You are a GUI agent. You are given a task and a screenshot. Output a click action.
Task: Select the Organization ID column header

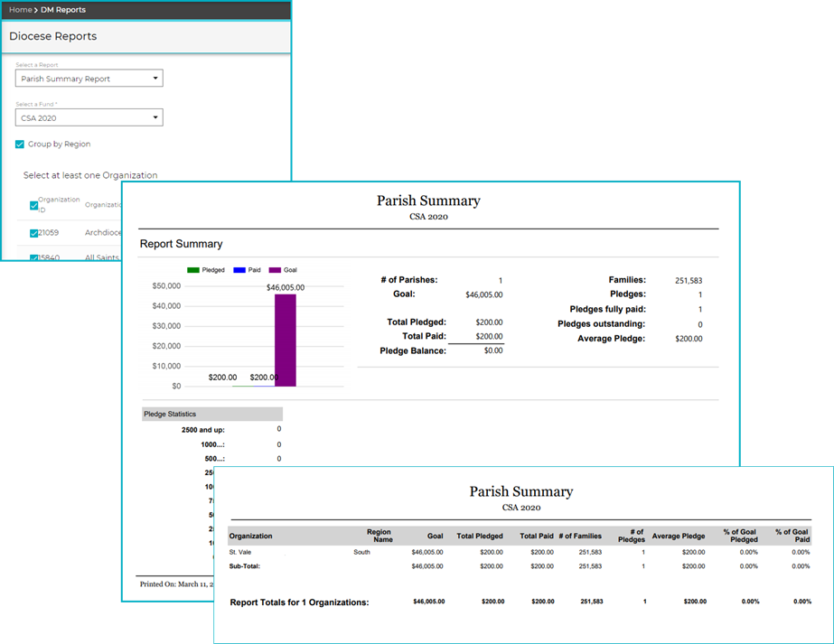(59, 204)
